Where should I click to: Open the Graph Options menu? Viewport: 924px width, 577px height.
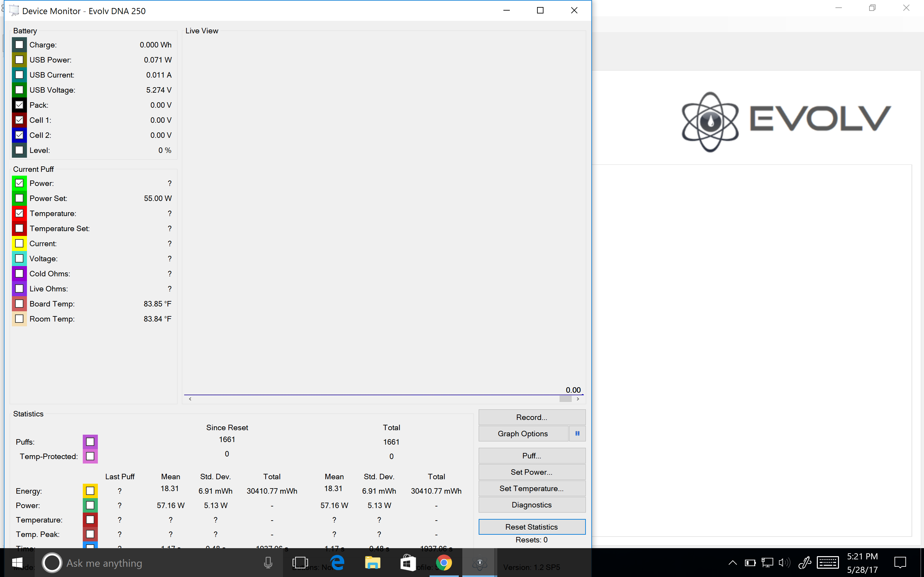523,433
